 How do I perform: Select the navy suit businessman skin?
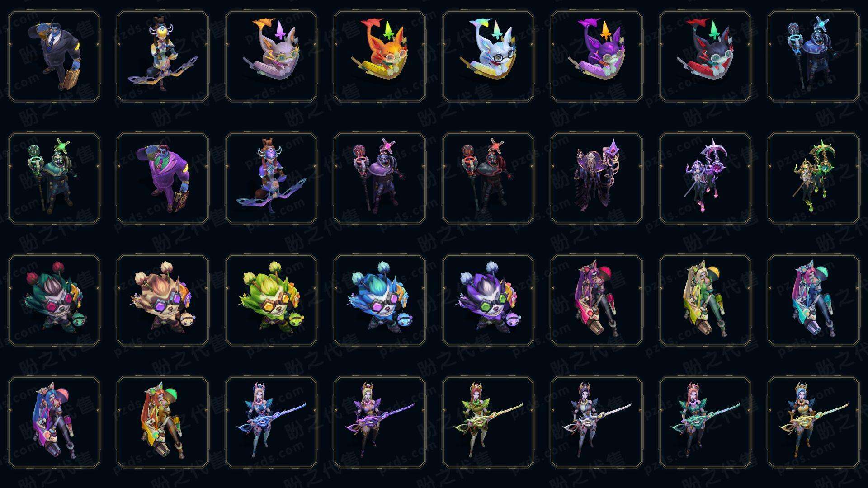[x=54, y=56]
